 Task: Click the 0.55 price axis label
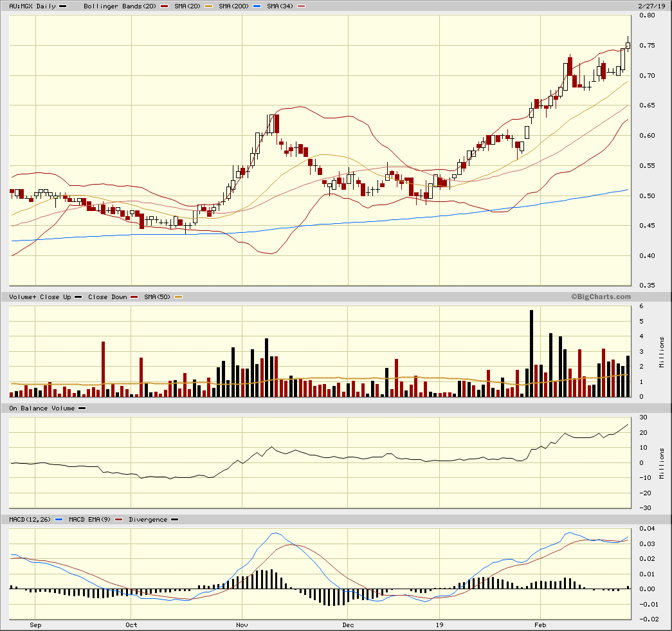point(647,165)
